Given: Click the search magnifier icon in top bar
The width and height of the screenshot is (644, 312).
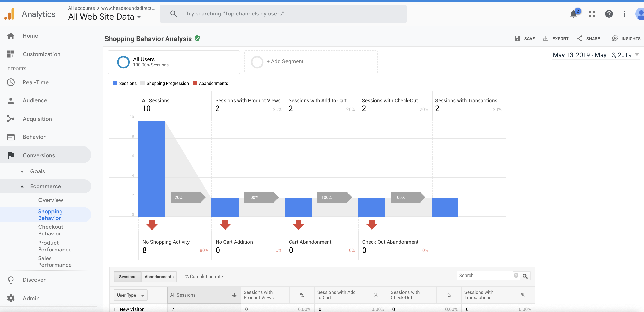Looking at the screenshot, I should tap(174, 14).
